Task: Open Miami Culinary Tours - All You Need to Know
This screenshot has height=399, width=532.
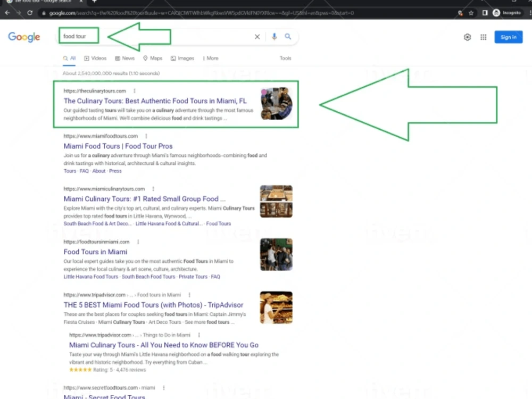Action: click(x=164, y=345)
